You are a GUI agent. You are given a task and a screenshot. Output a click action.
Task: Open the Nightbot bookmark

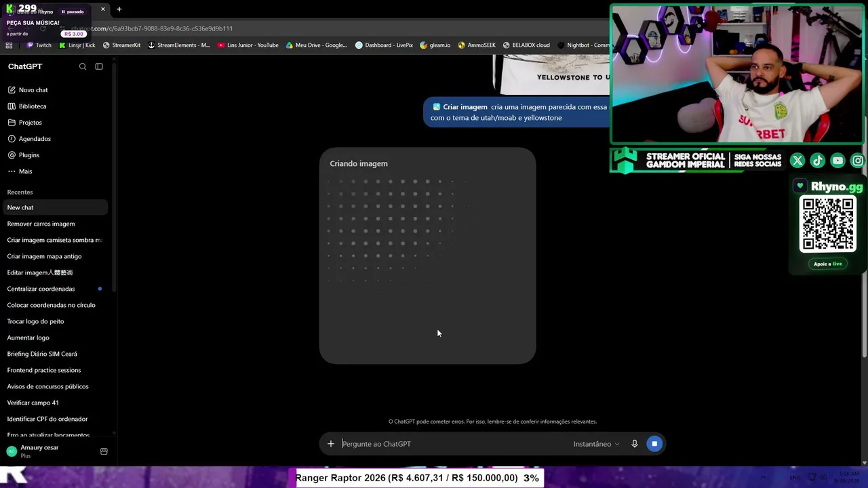(583, 45)
